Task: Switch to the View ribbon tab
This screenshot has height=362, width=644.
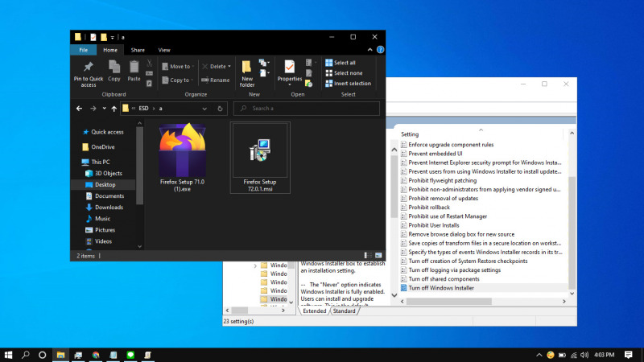Action: (x=164, y=50)
